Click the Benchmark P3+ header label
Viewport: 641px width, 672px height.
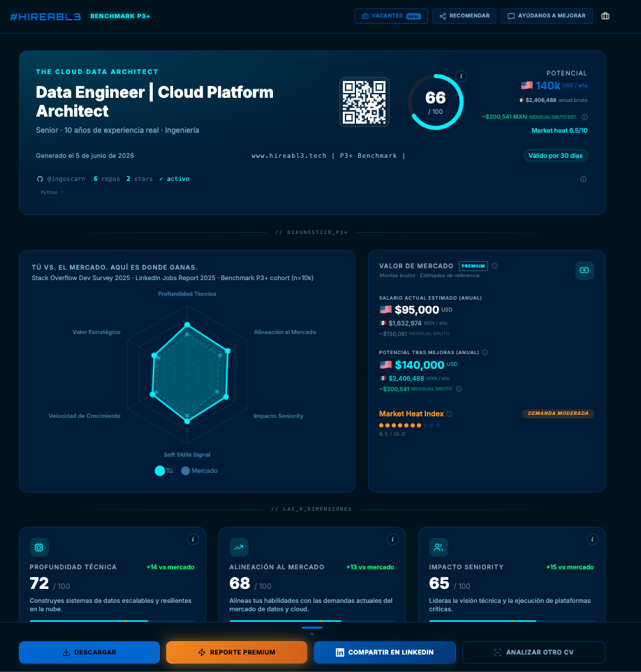tap(120, 16)
